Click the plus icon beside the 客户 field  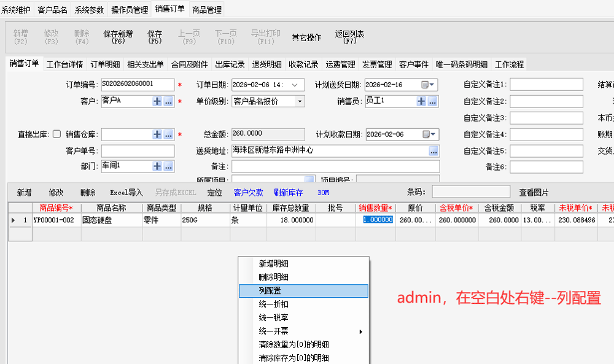(x=157, y=101)
